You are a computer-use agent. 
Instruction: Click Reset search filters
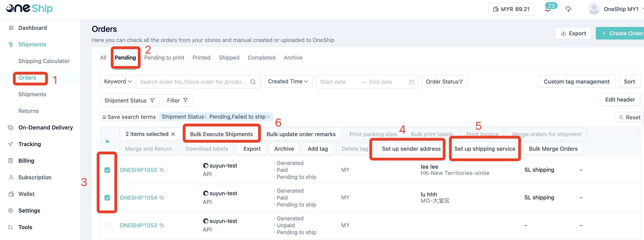[x=629, y=117]
